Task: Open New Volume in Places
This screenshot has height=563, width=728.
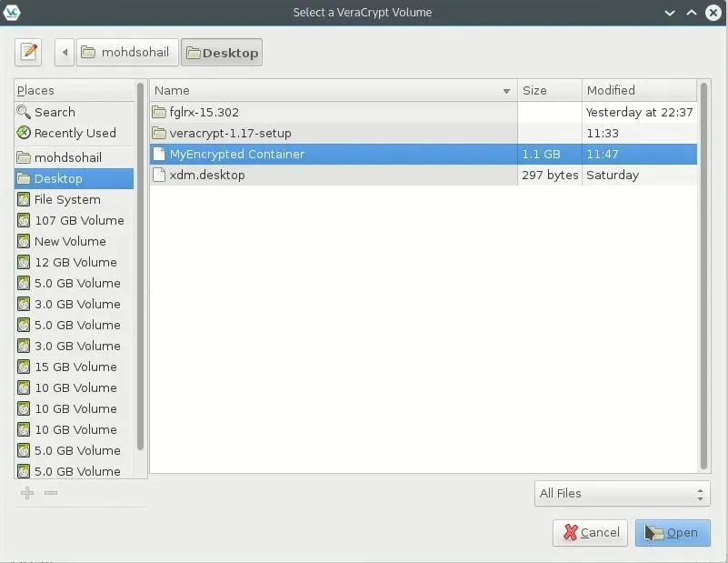Action: (x=75, y=241)
